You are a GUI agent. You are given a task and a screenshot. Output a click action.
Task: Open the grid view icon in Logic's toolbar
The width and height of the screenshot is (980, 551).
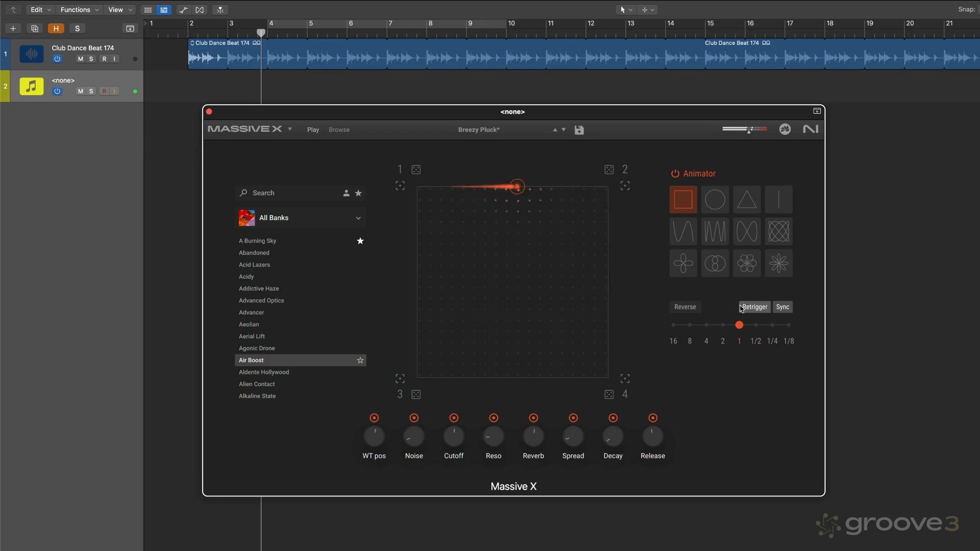148,10
